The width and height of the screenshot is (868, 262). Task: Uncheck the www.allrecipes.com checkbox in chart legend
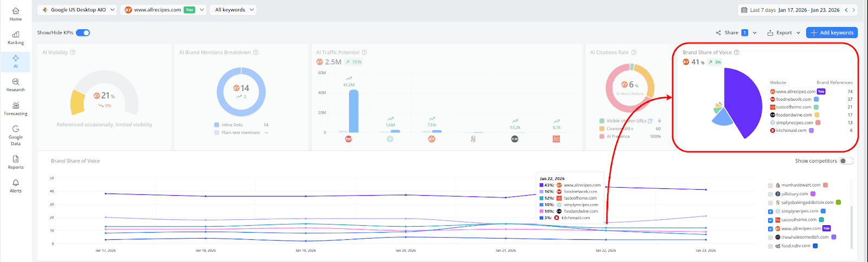point(770,229)
